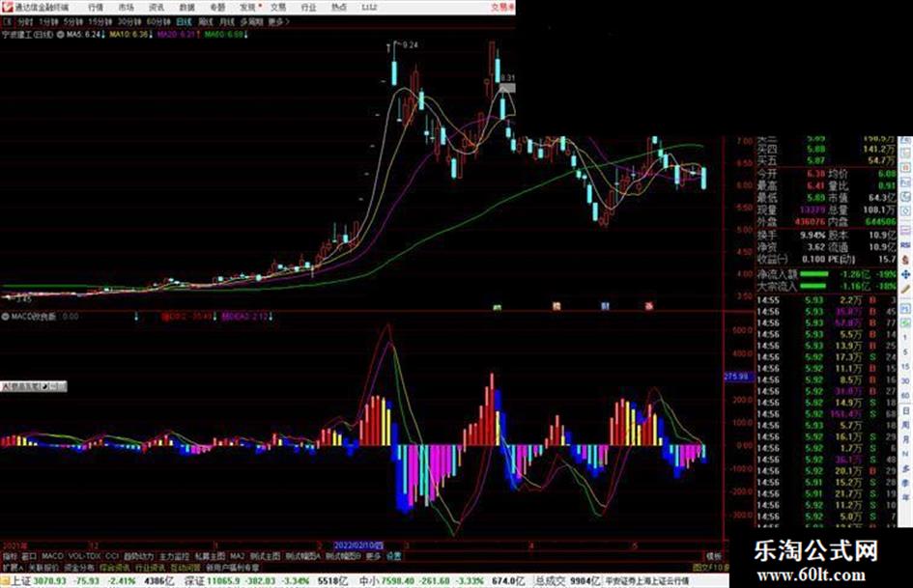Click the 互动问答 link

185,567
